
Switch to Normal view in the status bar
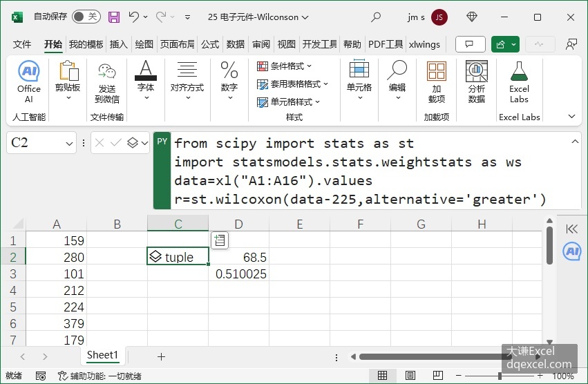tap(382, 376)
